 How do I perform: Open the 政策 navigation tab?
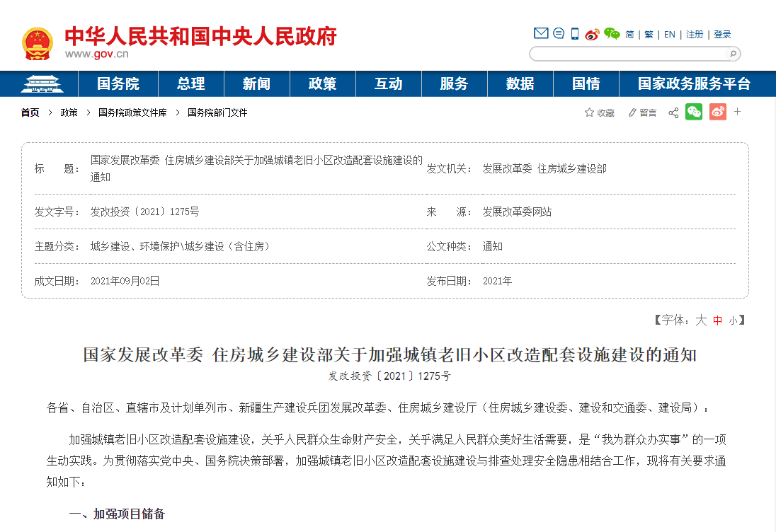click(322, 83)
